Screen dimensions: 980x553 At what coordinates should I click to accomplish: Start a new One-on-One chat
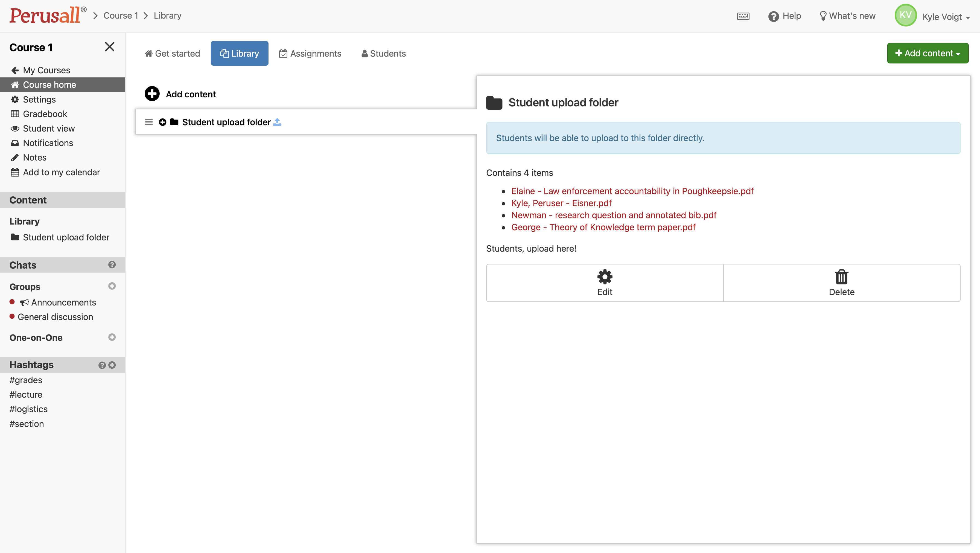tap(112, 337)
